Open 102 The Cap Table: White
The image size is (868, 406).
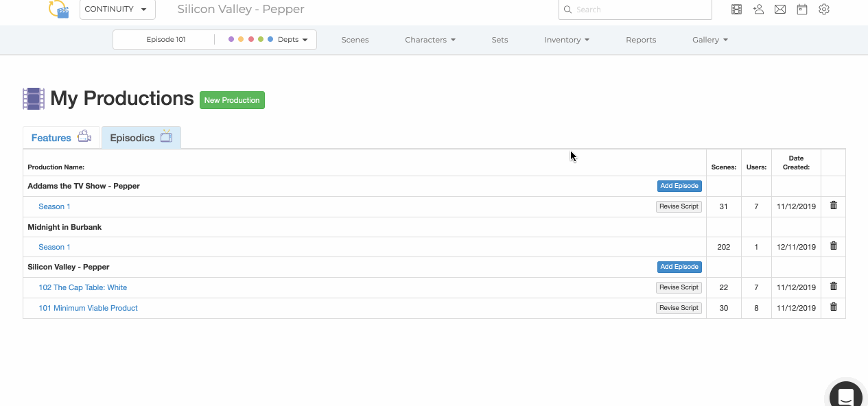tap(82, 287)
